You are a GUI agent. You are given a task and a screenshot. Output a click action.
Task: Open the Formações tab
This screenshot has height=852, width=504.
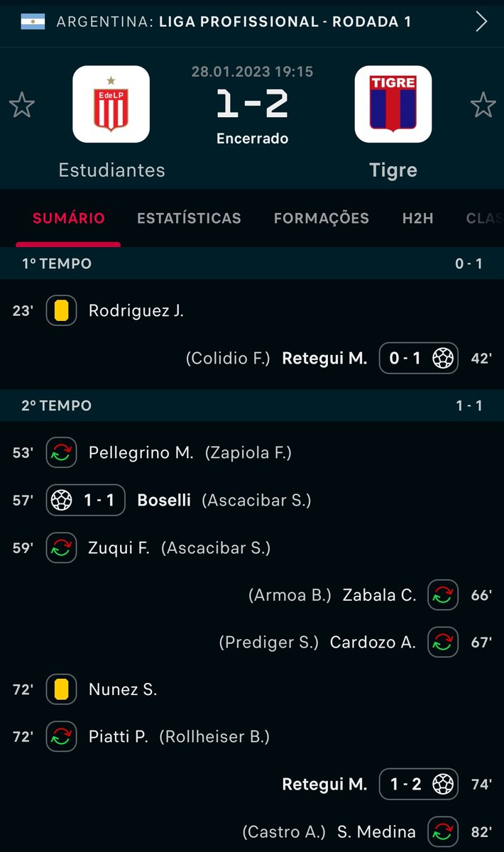pos(321,218)
